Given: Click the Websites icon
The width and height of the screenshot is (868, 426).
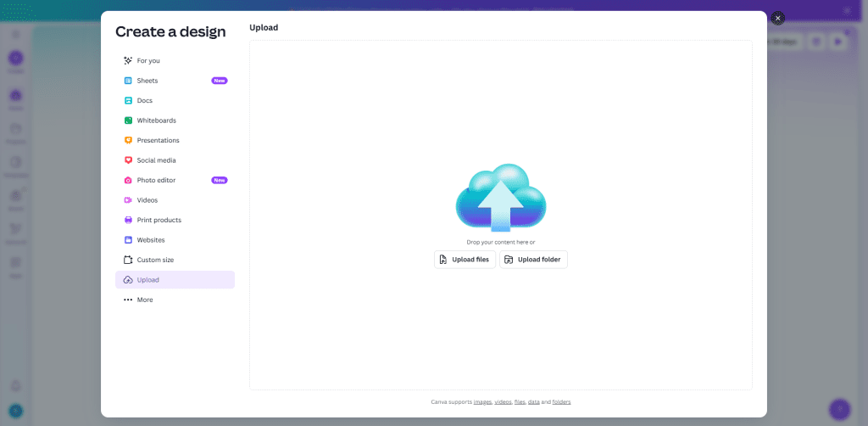Looking at the screenshot, I should (x=128, y=240).
